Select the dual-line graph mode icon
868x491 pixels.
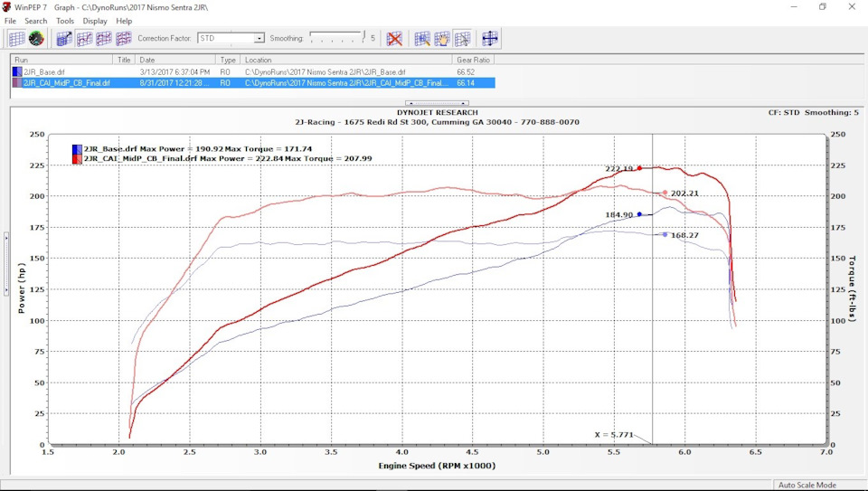pos(104,38)
